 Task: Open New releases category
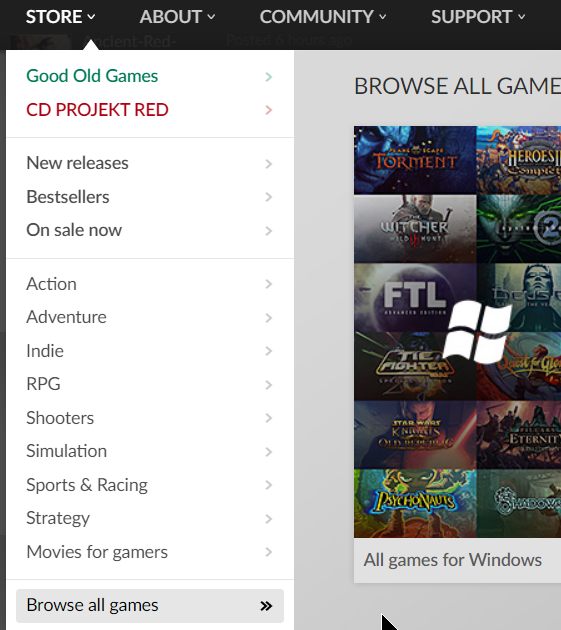click(x=150, y=163)
